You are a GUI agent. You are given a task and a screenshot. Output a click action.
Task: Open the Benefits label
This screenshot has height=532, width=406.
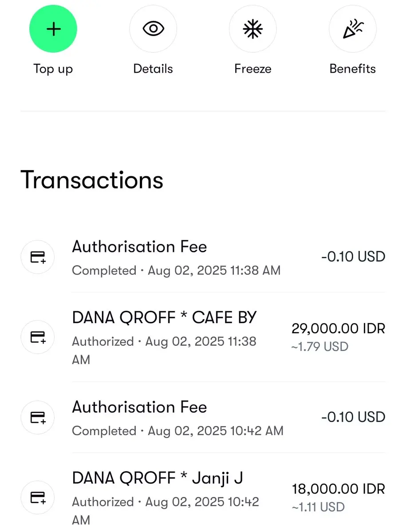point(353,69)
